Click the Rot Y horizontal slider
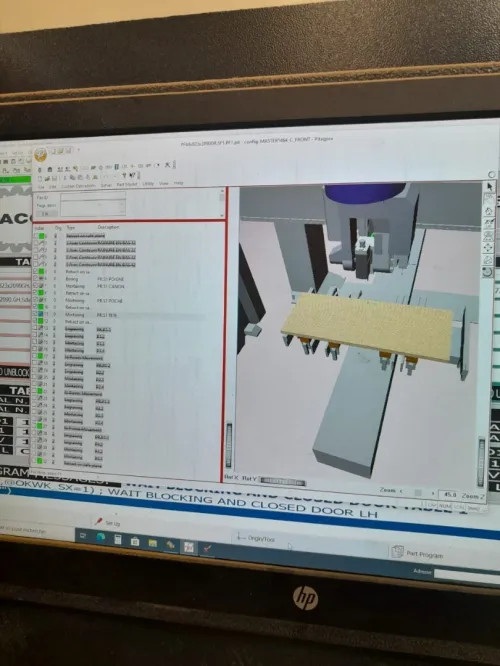500x666 pixels. coord(282,482)
